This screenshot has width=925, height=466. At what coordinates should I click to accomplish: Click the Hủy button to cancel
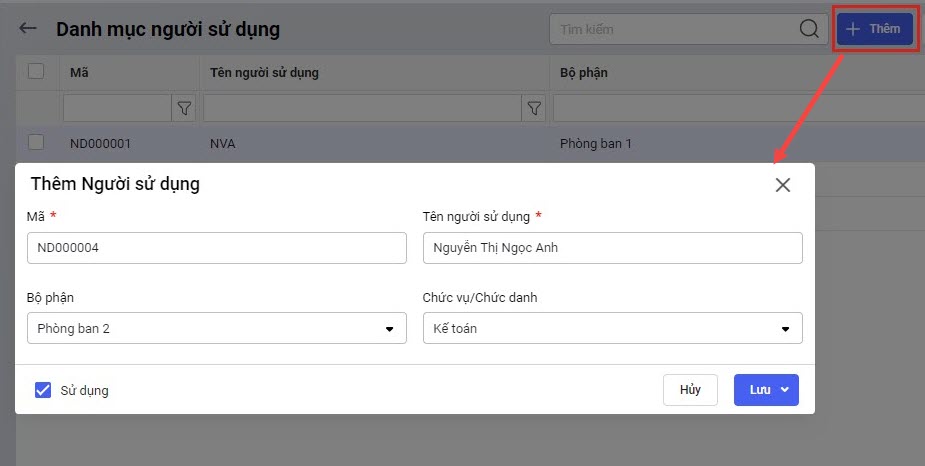click(x=690, y=390)
